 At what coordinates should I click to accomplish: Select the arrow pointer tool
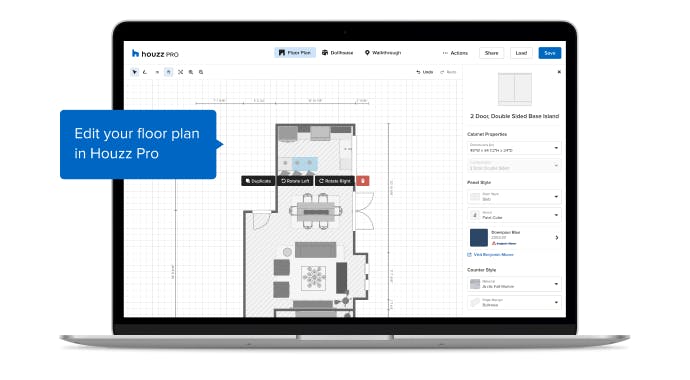pyautogui.click(x=134, y=72)
